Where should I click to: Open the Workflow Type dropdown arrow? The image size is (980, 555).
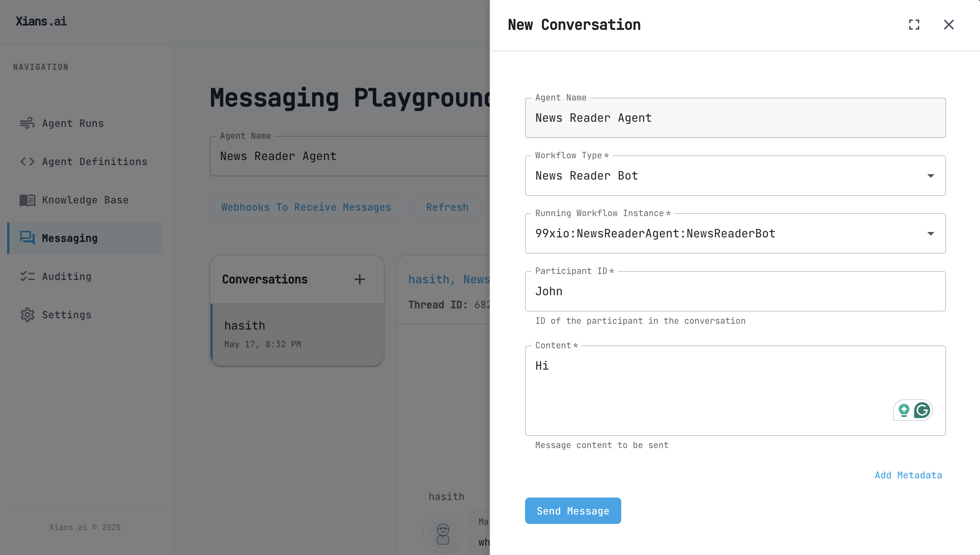pyautogui.click(x=930, y=176)
